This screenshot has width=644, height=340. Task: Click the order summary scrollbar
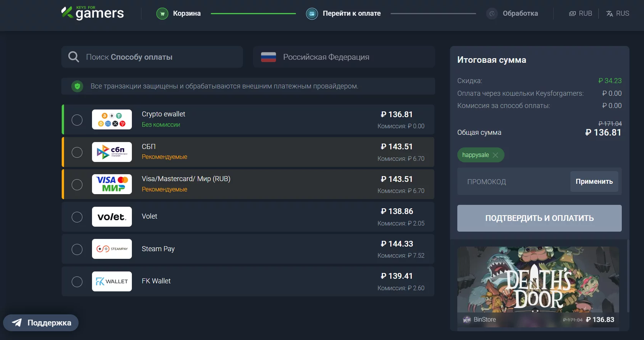(628, 276)
